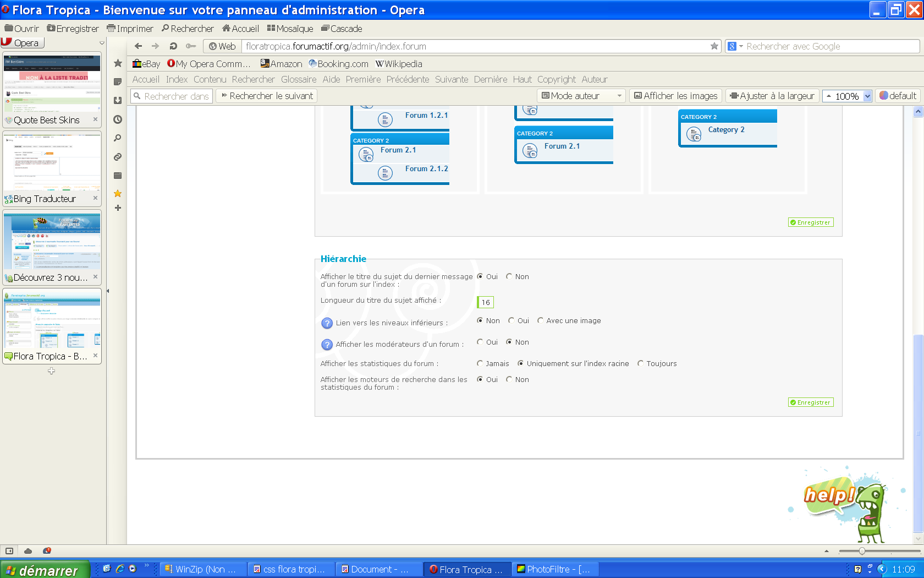The height and width of the screenshot is (578, 924).
Task: Expand the taskbar quick launch chevron
Action: point(147,565)
